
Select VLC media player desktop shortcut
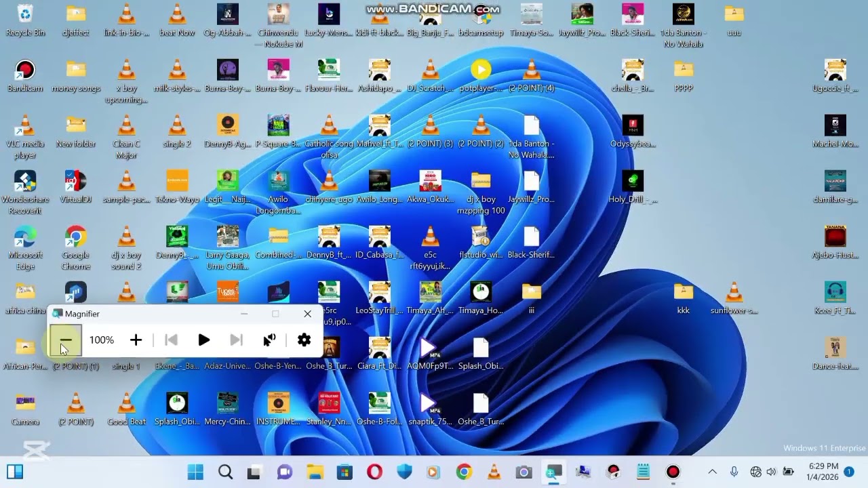point(25,138)
